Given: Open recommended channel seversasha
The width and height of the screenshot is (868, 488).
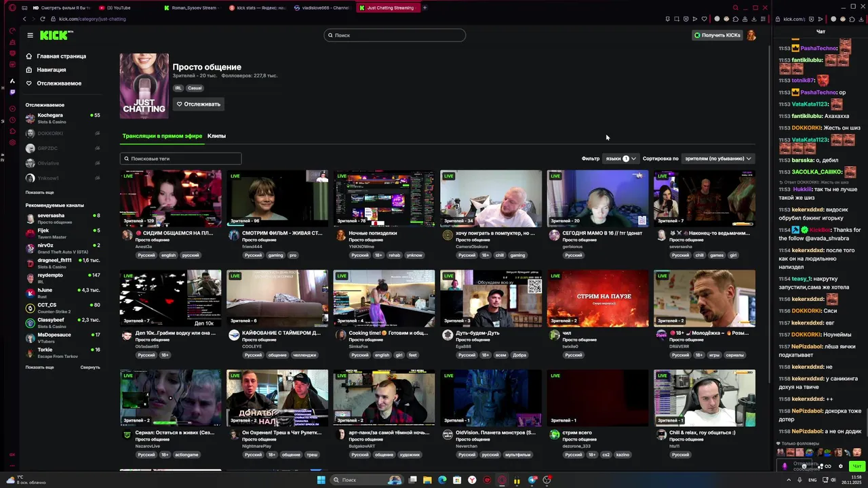Looking at the screenshot, I should click(x=62, y=218).
